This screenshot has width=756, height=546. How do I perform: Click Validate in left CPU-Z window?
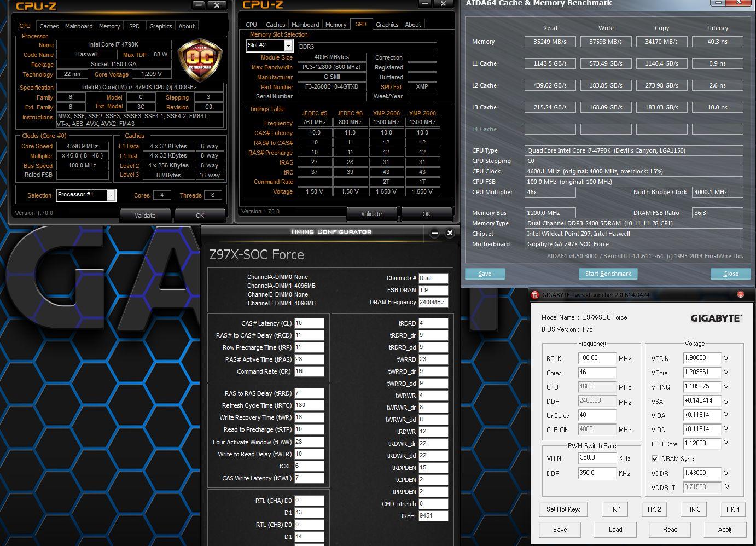145,216
